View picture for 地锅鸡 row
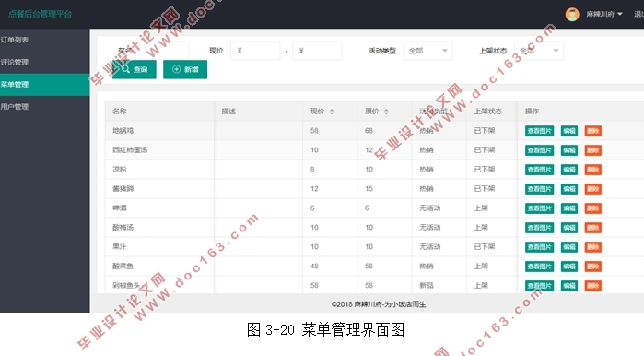The height and width of the screenshot is (356, 644). coord(539,131)
